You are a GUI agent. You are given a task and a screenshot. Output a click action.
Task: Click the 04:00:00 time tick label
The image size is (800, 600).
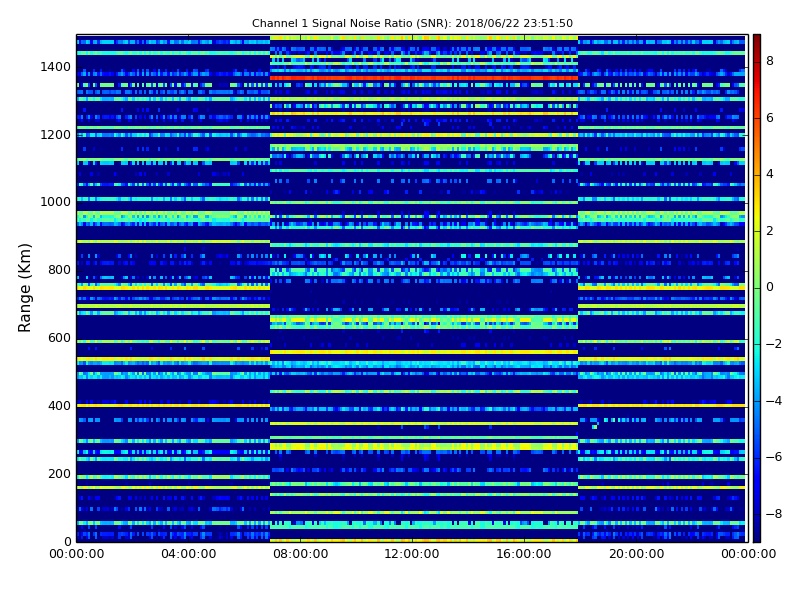189,554
